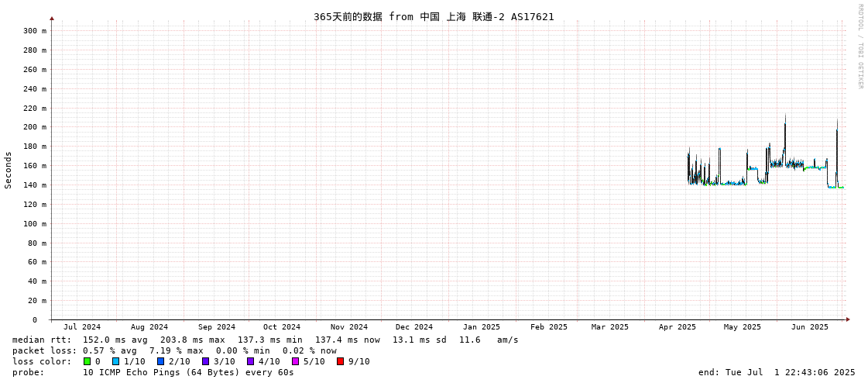868x383 pixels.
Task: Click the '120 m' y-axis tick label
Action: point(35,205)
